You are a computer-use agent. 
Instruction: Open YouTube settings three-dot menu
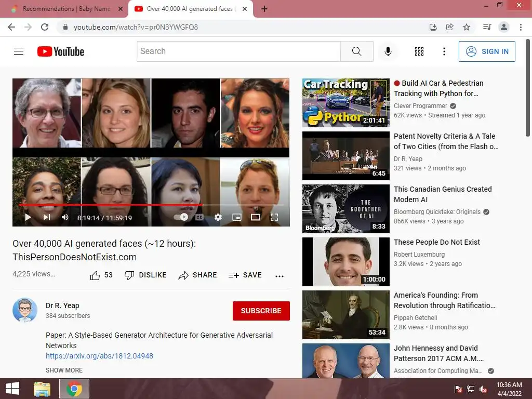[x=444, y=51]
